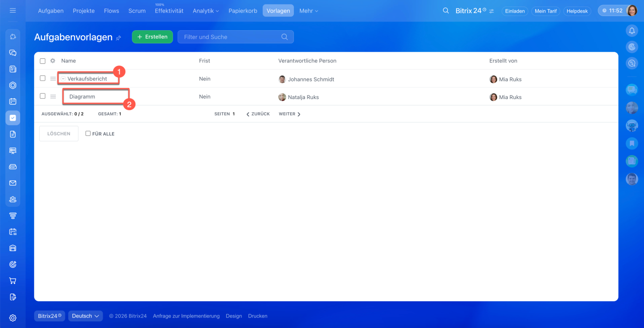Viewport: 644px width, 328px height.
Task: Open the CRM funnel icon in sidebar
Action: [13, 216]
